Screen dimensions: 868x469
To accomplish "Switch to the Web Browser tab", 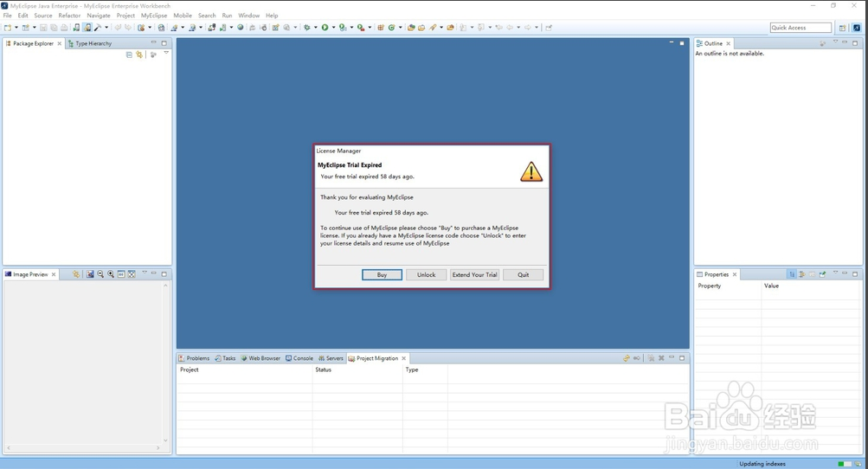I will point(260,358).
